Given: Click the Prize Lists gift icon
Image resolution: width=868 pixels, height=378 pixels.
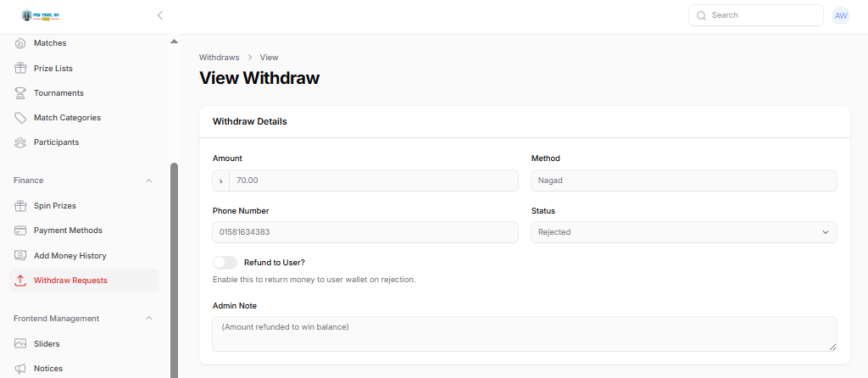Looking at the screenshot, I should pos(20,68).
